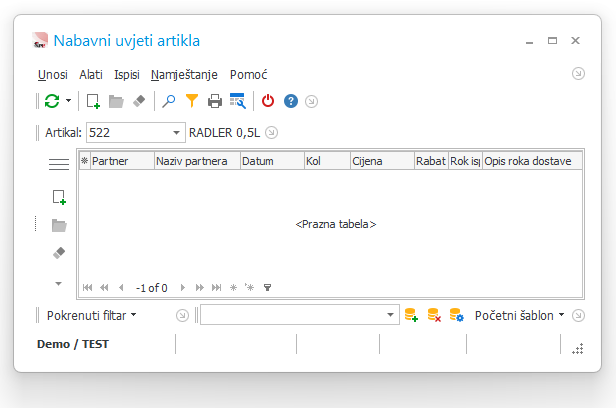Screen dimensions: 616x408
Task: Go to next record in grid navigator
Action: (x=183, y=287)
